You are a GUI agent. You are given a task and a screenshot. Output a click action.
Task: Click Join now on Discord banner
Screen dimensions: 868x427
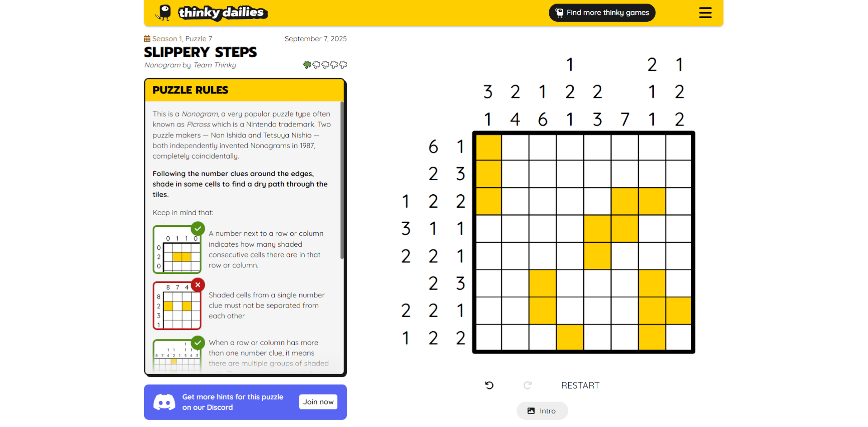pyautogui.click(x=318, y=402)
